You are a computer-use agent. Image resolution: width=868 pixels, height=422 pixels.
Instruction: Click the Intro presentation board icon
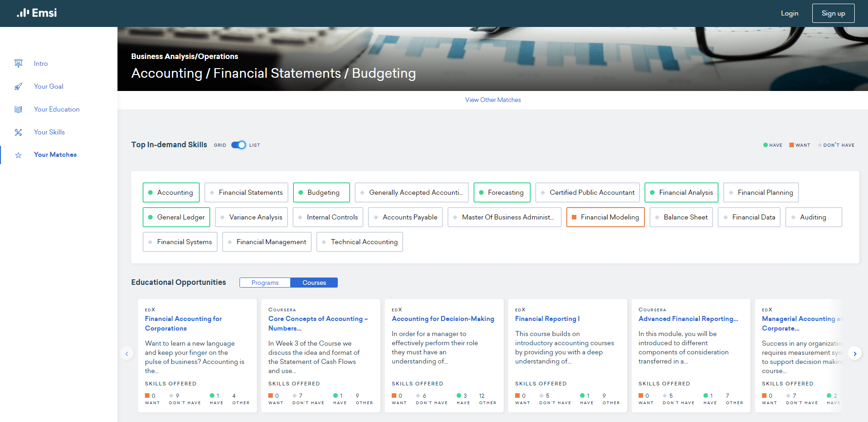click(x=18, y=64)
